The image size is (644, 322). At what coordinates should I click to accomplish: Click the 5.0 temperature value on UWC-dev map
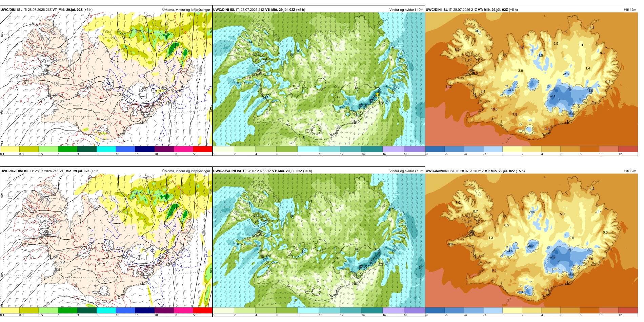pyautogui.click(x=562, y=214)
